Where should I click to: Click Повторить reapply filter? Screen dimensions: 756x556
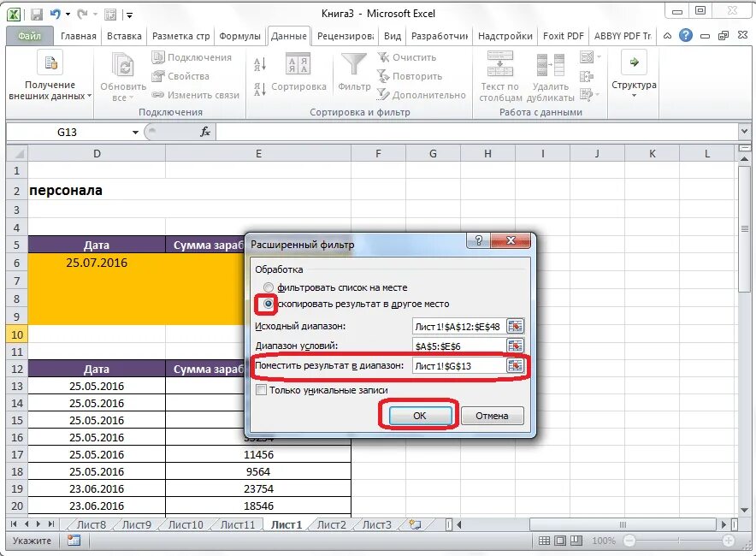409,76
